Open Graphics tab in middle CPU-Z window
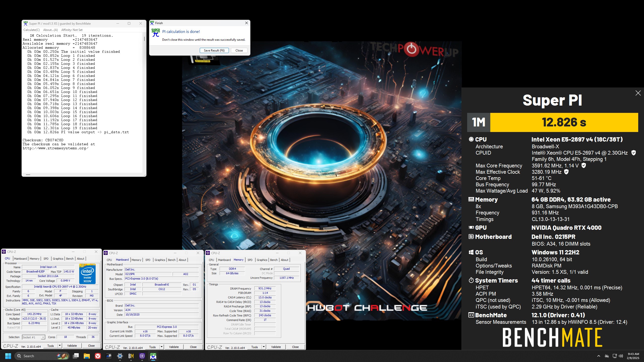The width and height of the screenshot is (644, 362). tap(160, 260)
